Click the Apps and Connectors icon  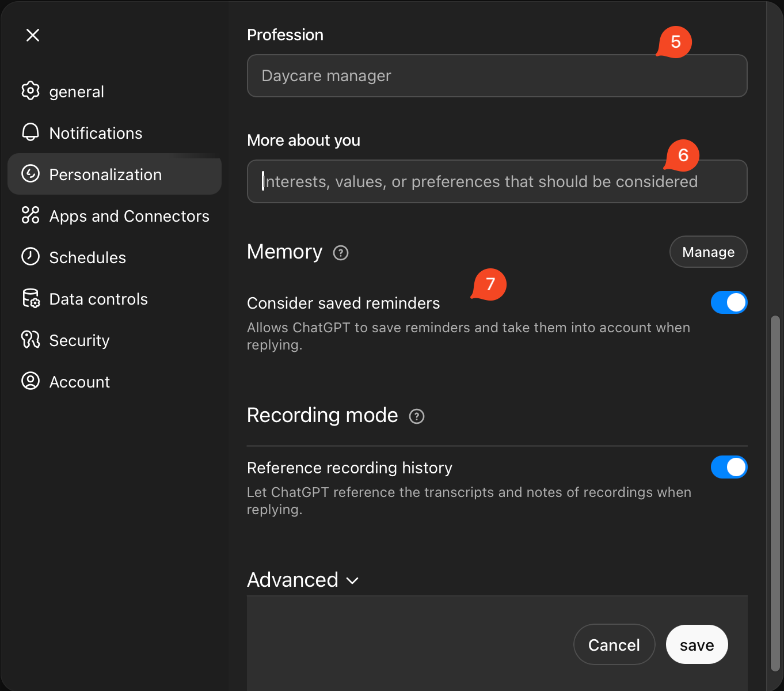[x=31, y=215]
